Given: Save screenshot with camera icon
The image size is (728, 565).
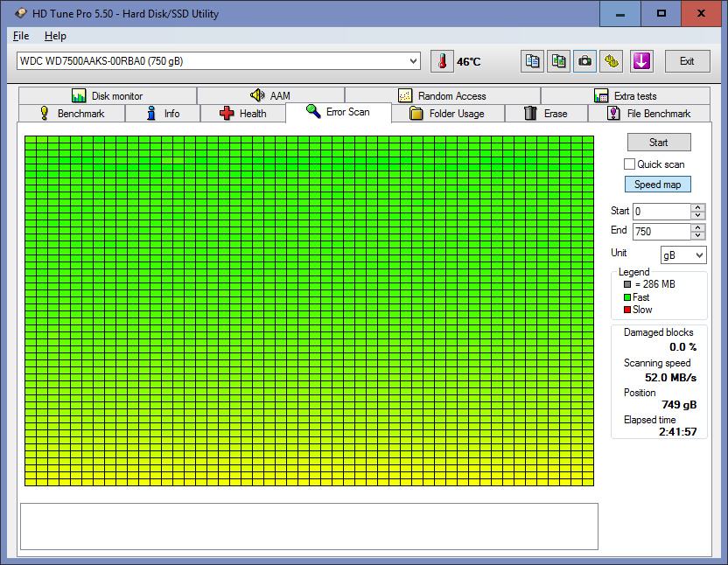Looking at the screenshot, I should [x=584, y=61].
